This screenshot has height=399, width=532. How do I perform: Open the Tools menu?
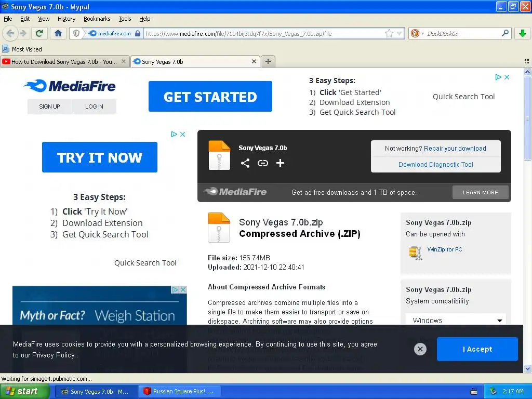125,19
